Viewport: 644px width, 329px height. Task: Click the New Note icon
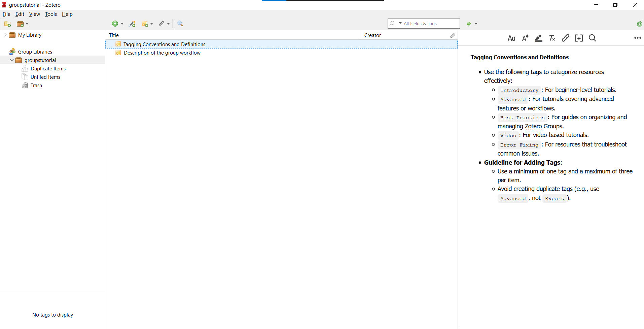pyautogui.click(x=145, y=24)
